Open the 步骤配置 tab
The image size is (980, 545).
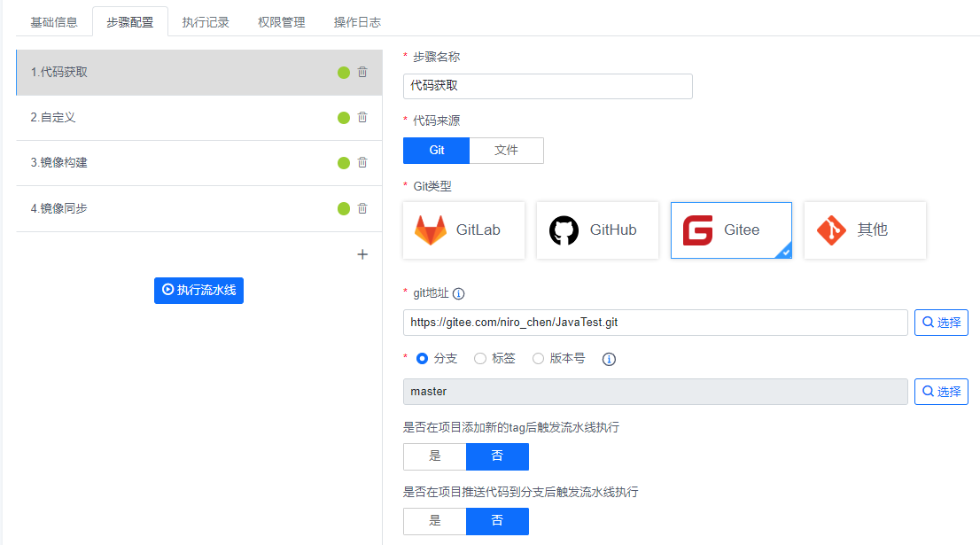point(130,22)
